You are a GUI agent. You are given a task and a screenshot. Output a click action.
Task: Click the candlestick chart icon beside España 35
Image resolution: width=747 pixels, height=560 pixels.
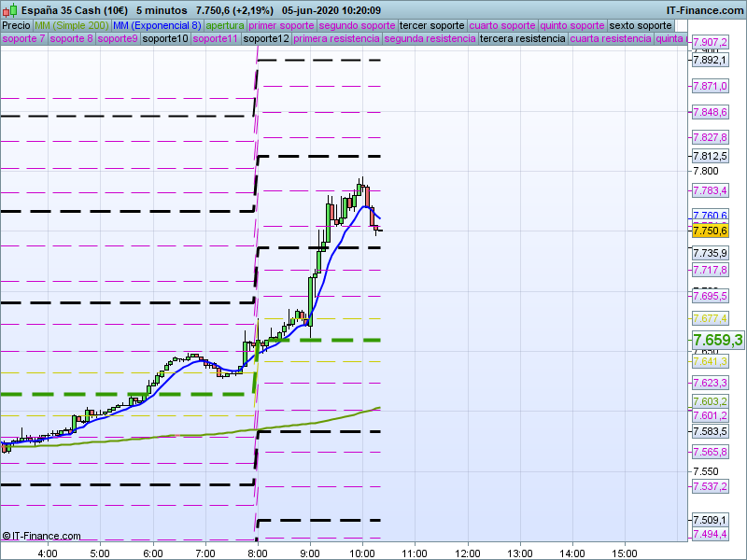(x=8, y=10)
